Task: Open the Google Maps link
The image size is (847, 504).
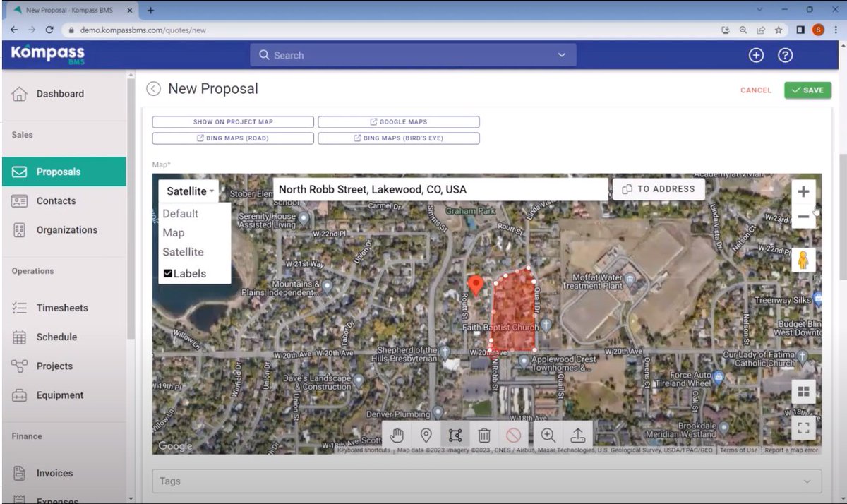Action: coord(398,121)
